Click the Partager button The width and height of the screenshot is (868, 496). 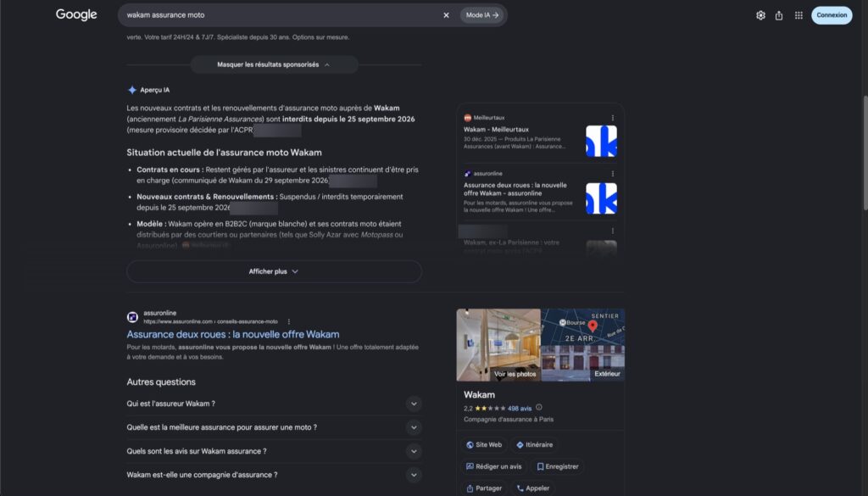[x=484, y=488]
